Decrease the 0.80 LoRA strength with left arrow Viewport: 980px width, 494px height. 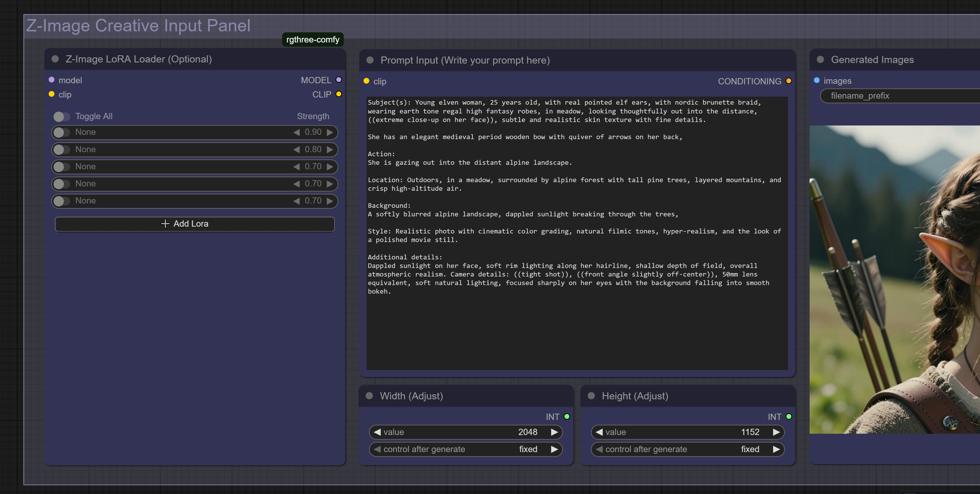point(296,149)
